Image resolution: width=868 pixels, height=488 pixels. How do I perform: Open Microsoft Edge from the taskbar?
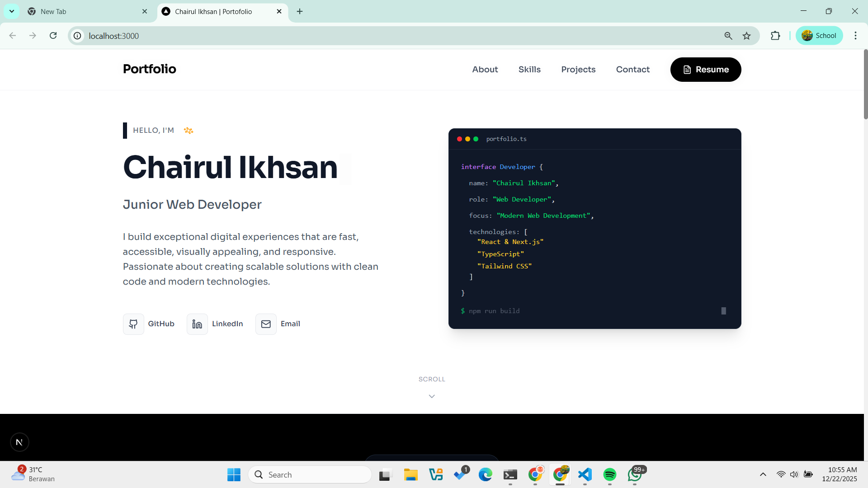pos(486,475)
